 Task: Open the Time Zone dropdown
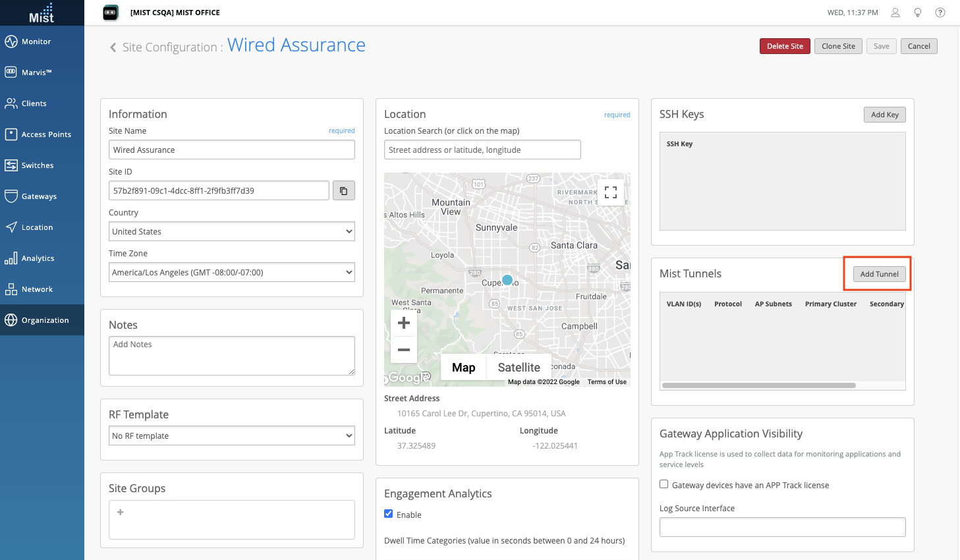pos(231,273)
